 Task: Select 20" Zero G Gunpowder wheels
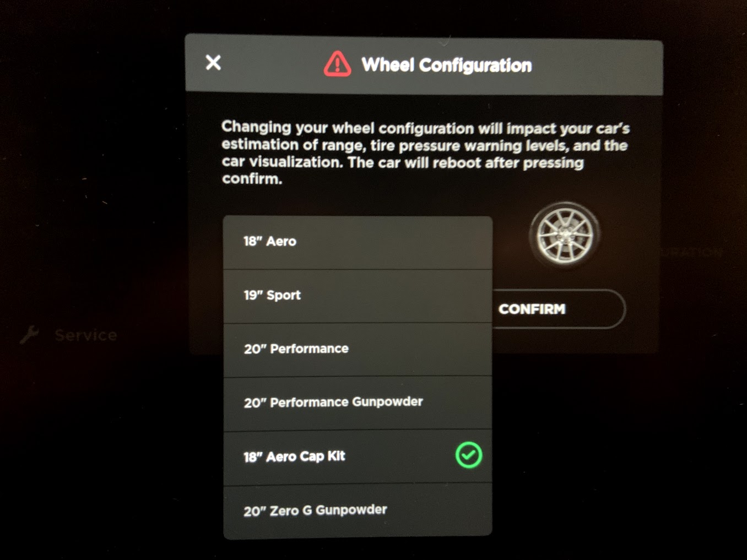tap(357, 510)
